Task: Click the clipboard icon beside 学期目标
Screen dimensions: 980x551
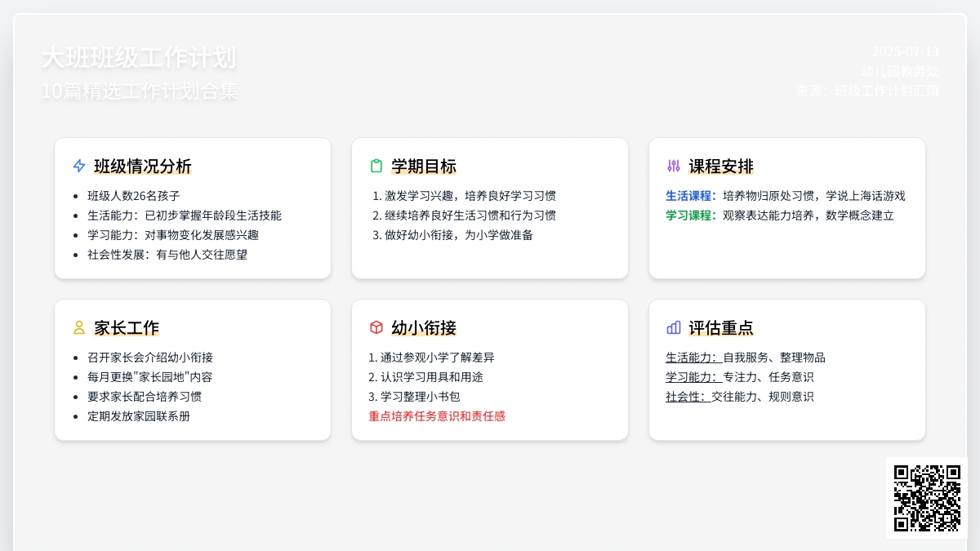Action: tap(376, 167)
